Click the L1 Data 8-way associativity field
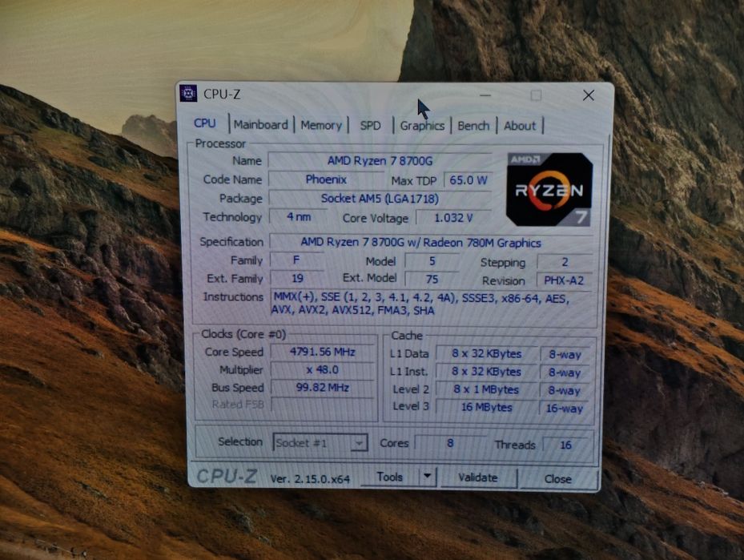 click(565, 355)
